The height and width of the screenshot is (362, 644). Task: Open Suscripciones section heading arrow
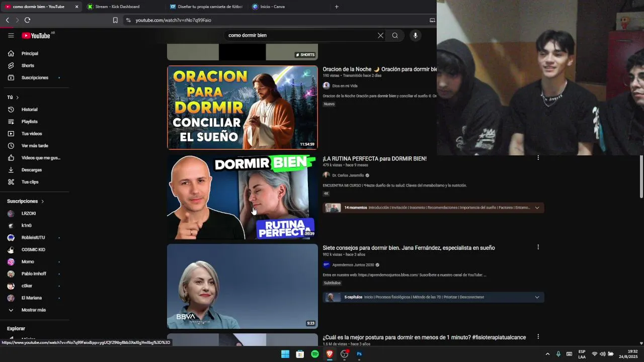coord(42,201)
